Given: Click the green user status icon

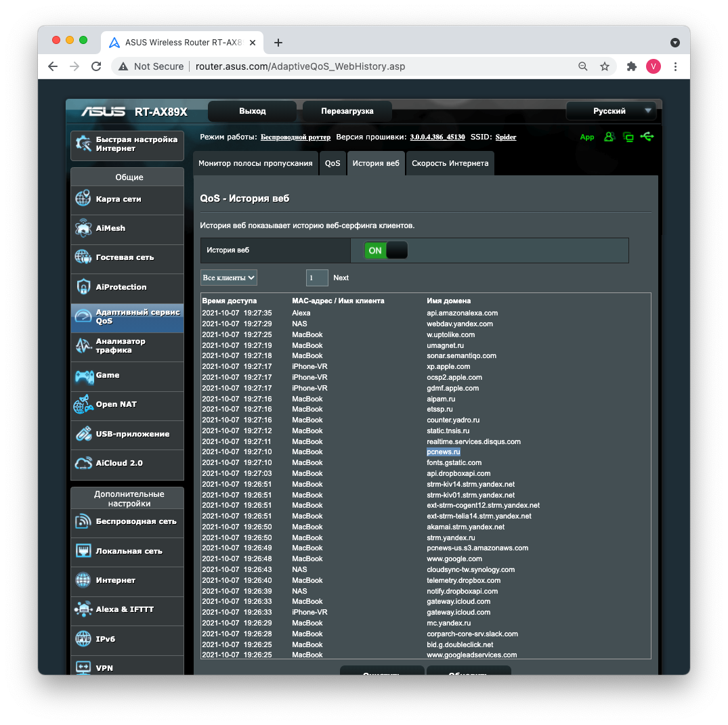Looking at the screenshot, I should point(609,137).
